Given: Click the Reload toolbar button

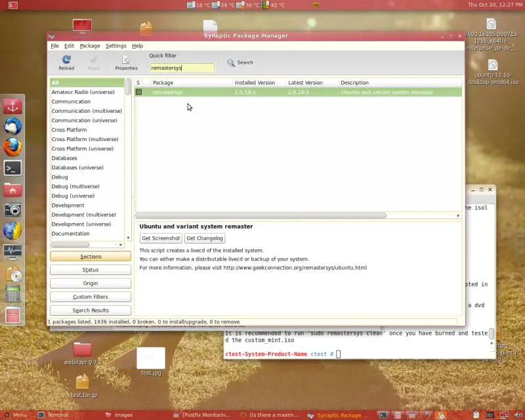Looking at the screenshot, I should click(x=66, y=62).
